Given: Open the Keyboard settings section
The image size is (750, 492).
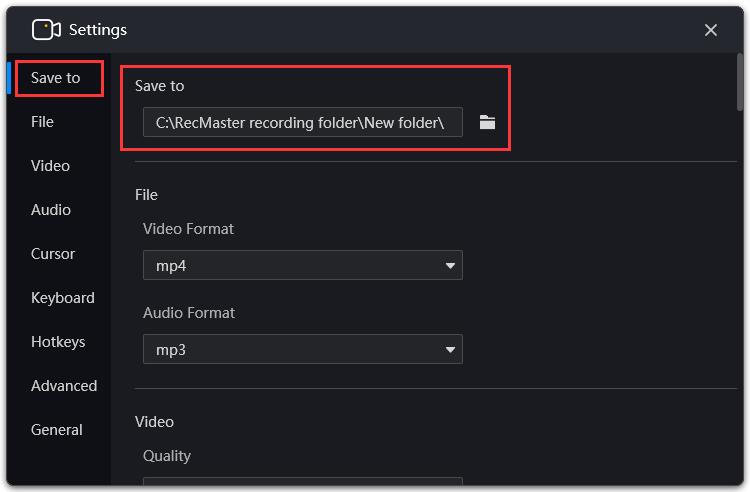Looking at the screenshot, I should pyautogui.click(x=63, y=298).
